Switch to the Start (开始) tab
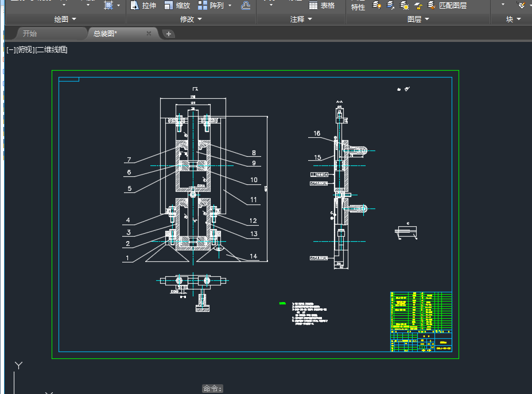This screenshot has width=532, height=394. [x=30, y=34]
